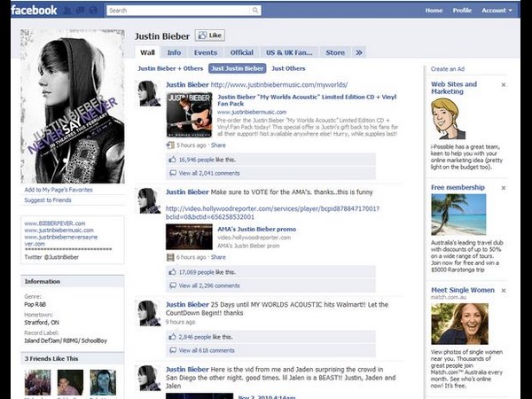Close the Meet Single Women ad

504,290
